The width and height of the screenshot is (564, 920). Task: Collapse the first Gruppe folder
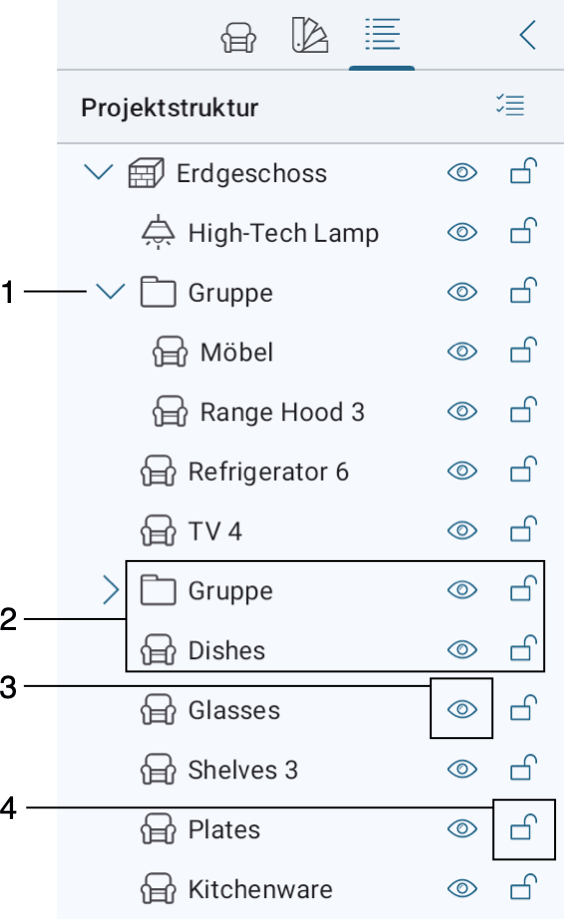click(x=110, y=292)
